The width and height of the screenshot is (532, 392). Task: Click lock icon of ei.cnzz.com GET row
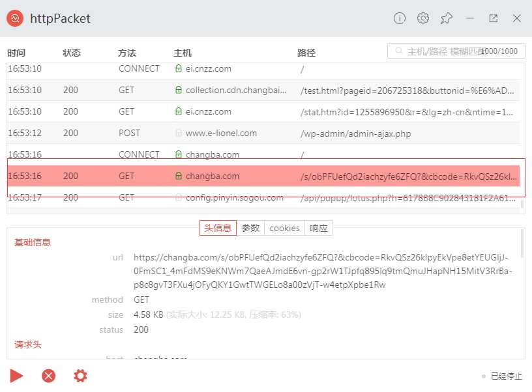click(179, 111)
